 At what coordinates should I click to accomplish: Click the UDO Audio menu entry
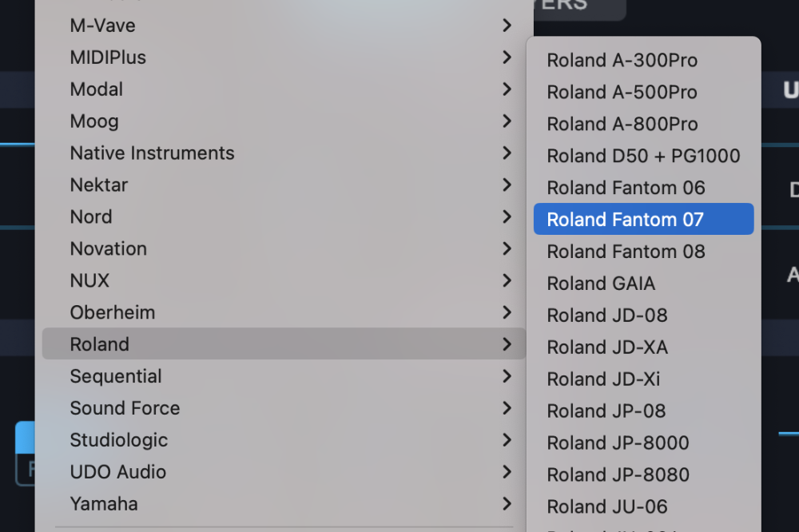coord(118,472)
